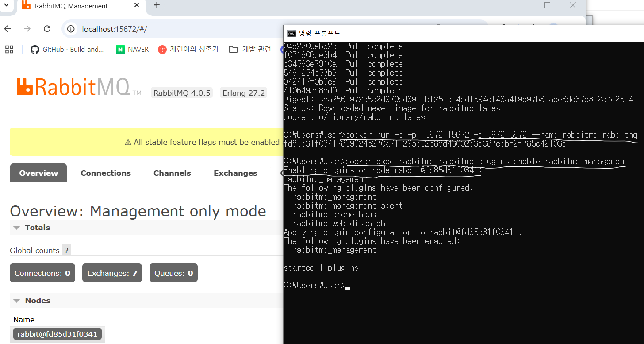Image resolution: width=644 pixels, height=344 pixels.
Task: Collapse the Nodes section
Action: point(31,301)
